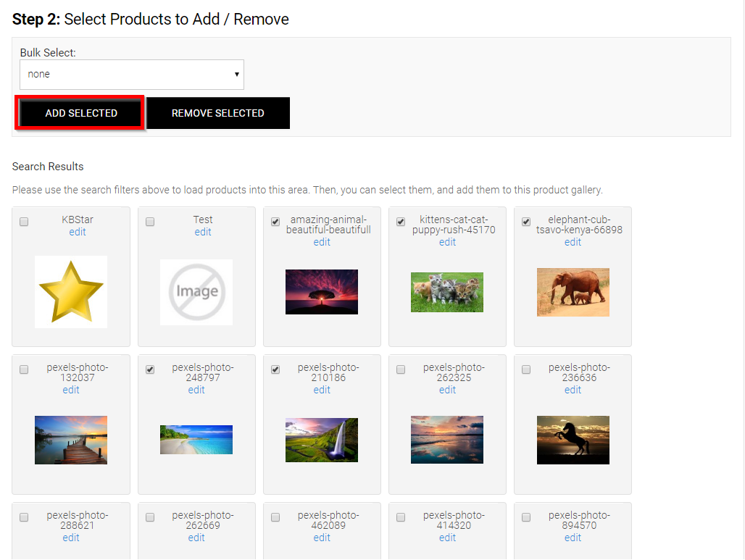Image resolution: width=745 pixels, height=560 pixels.
Task: Click edit below pexels-photo-236636
Action: (573, 390)
